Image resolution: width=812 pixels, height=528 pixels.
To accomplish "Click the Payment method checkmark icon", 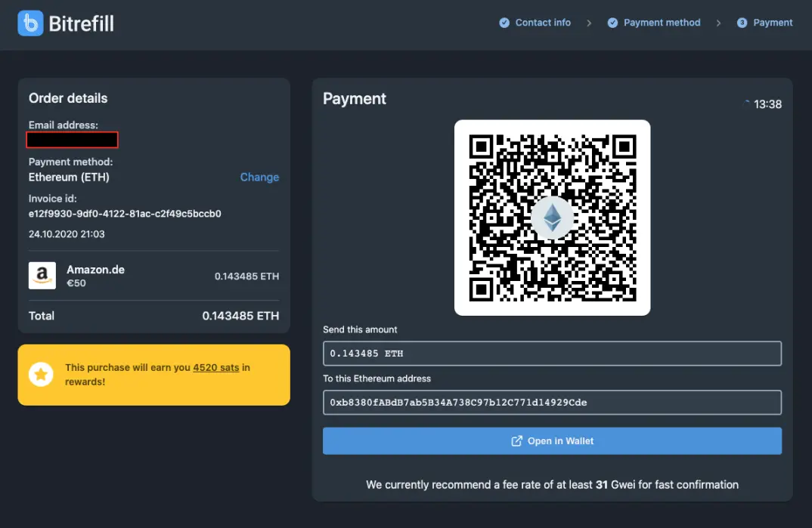I will (612, 23).
